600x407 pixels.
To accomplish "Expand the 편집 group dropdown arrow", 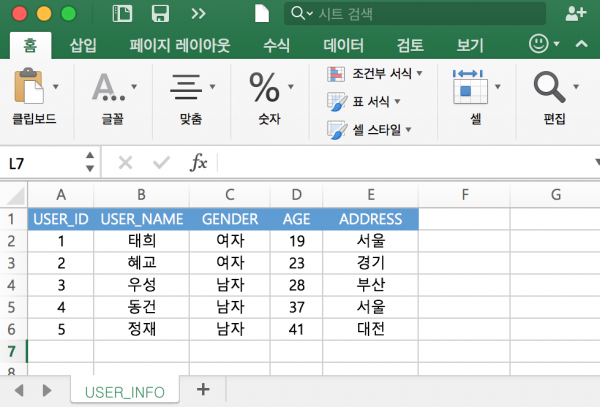I will (x=576, y=86).
